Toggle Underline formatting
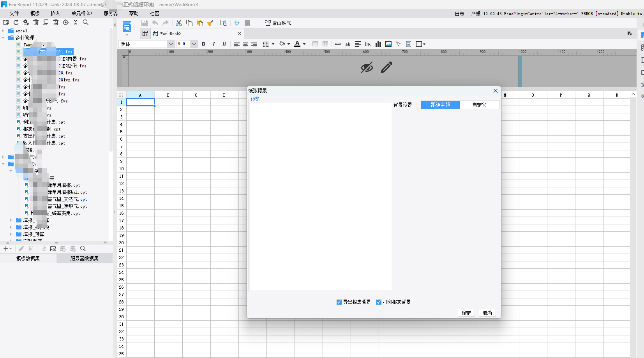The image size is (644, 358). [x=224, y=44]
